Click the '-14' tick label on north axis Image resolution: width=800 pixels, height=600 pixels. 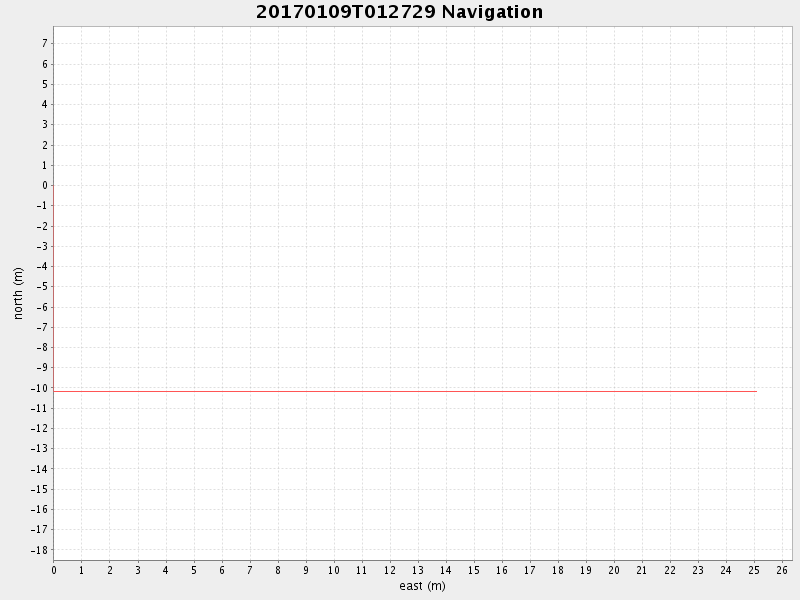coord(42,469)
